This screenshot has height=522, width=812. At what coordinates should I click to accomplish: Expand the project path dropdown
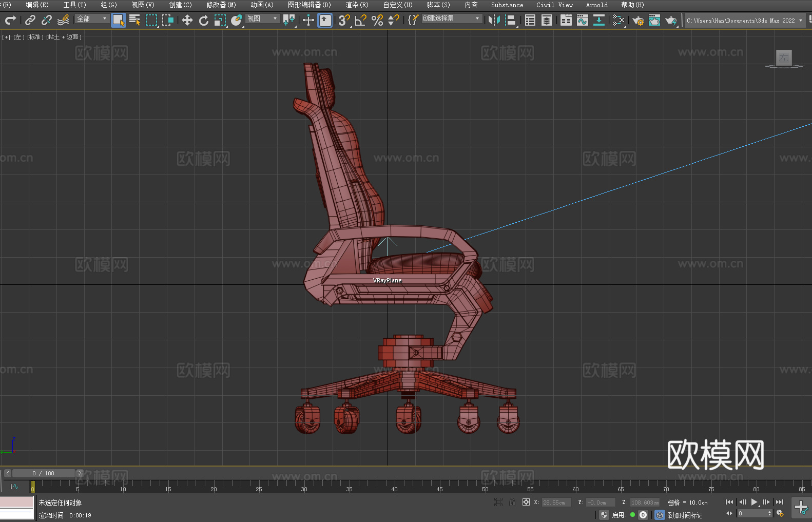coord(801,21)
